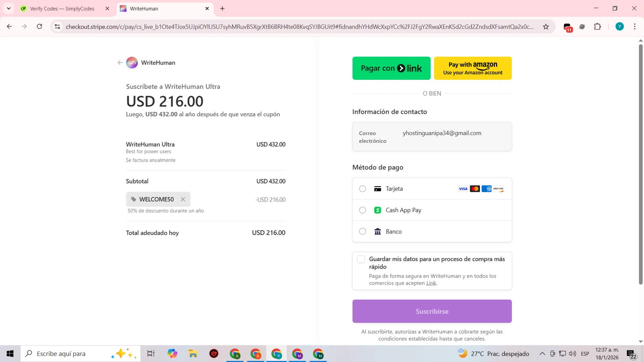Click the browser Back button
This screenshot has height=362, width=644.
[9, 27]
